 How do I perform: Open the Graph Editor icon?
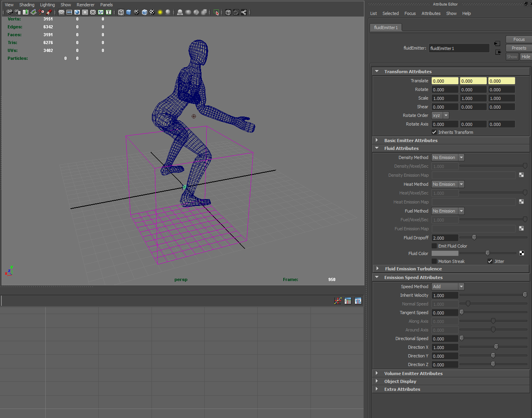click(x=338, y=301)
